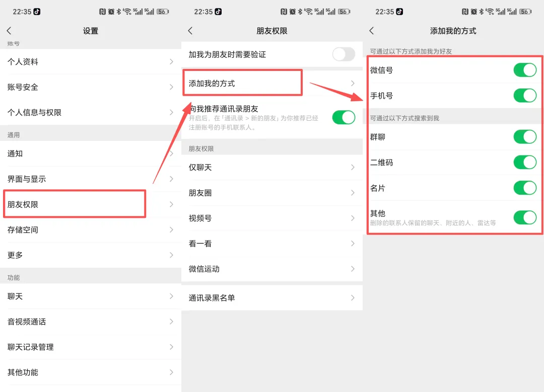Tap Bluetooth status icon on 添加我的方式 screen
Image resolution: width=544 pixels, height=392 pixels.
click(x=482, y=12)
